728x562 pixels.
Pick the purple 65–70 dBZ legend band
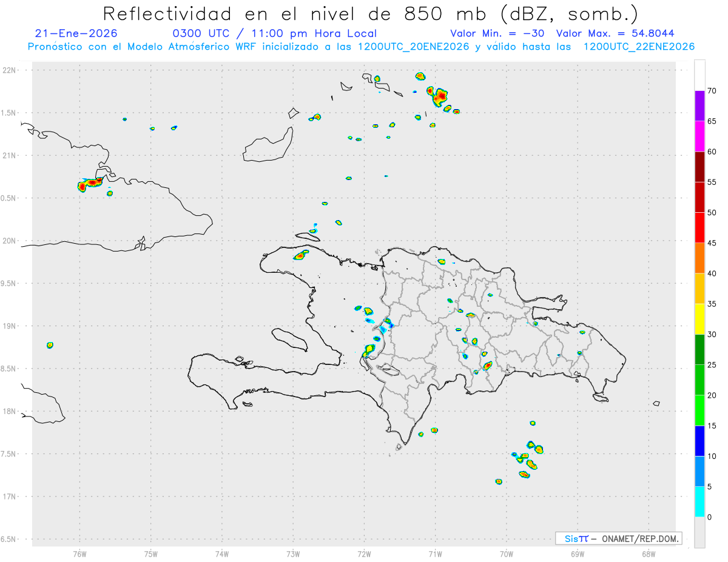tap(699, 106)
